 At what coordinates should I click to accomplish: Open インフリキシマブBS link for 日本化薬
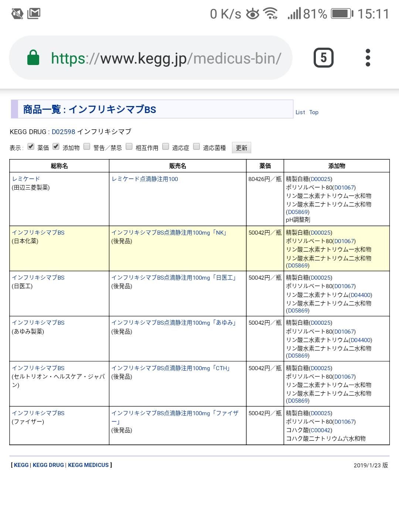[x=38, y=232]
